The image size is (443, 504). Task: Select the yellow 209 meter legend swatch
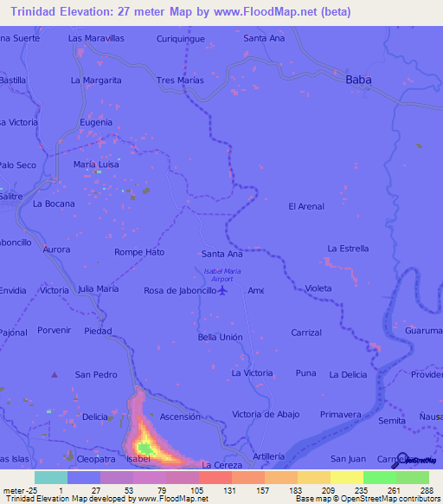[347, 477]
